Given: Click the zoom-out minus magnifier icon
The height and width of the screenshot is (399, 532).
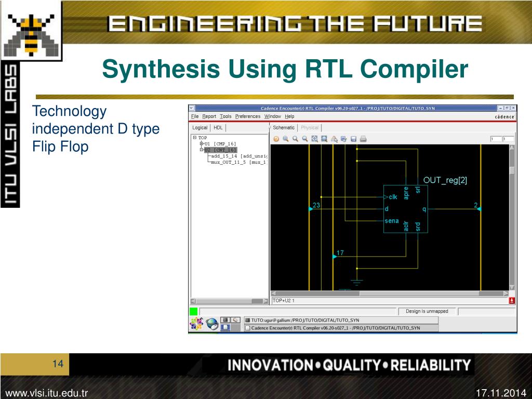Looking at the screenshot, I should pyautogui.click(x=305, y=139).
